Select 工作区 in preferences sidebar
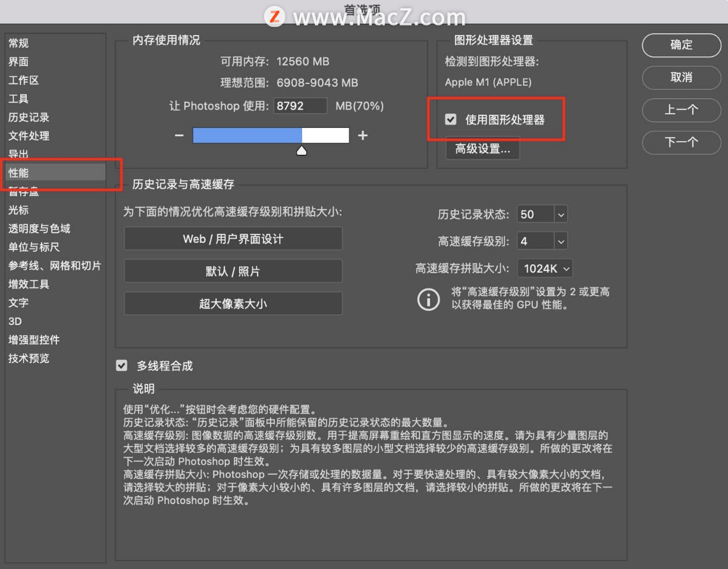Image resolution: width=728 pixels, height=569 pixels. [24, 80]
